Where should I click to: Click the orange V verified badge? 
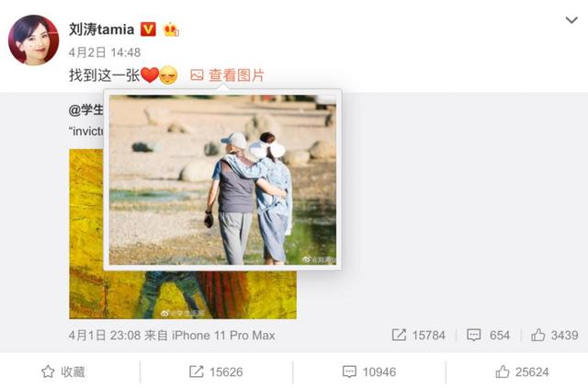coord(148,29)
